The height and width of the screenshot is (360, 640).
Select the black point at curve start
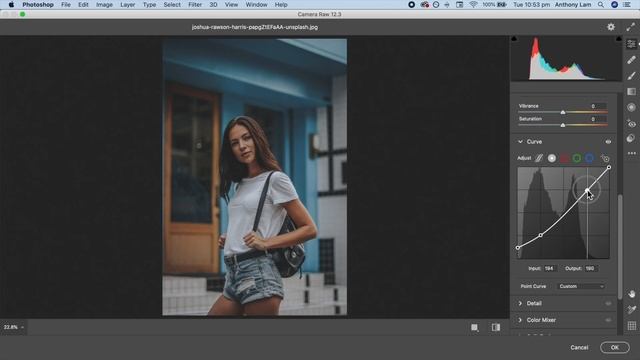[518, 248]
